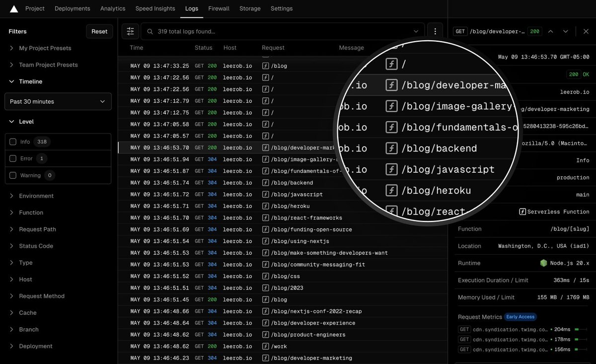Click function icon on /blog/product-engineers row
Viewport: 596px width, 364px height.
[265, 335]
